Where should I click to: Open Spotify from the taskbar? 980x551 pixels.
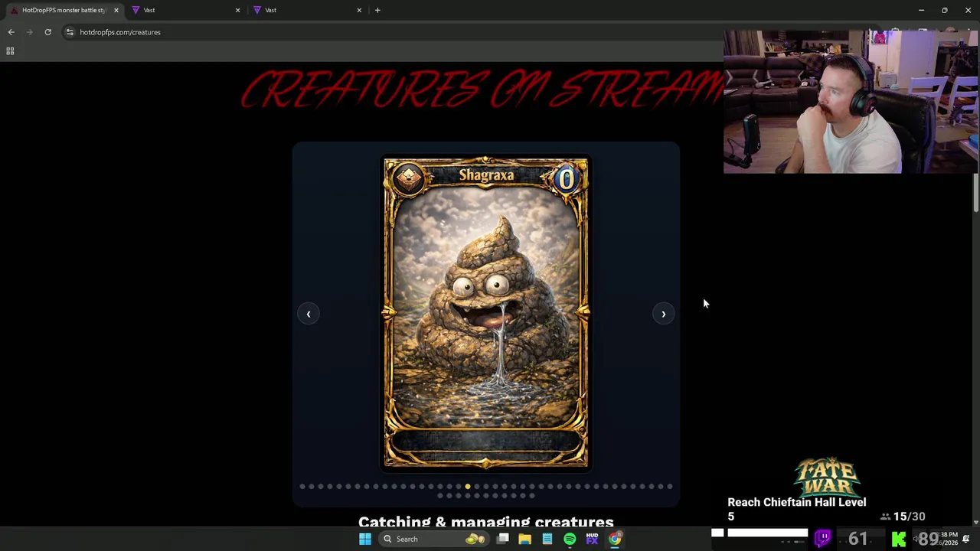click(570, 539)
